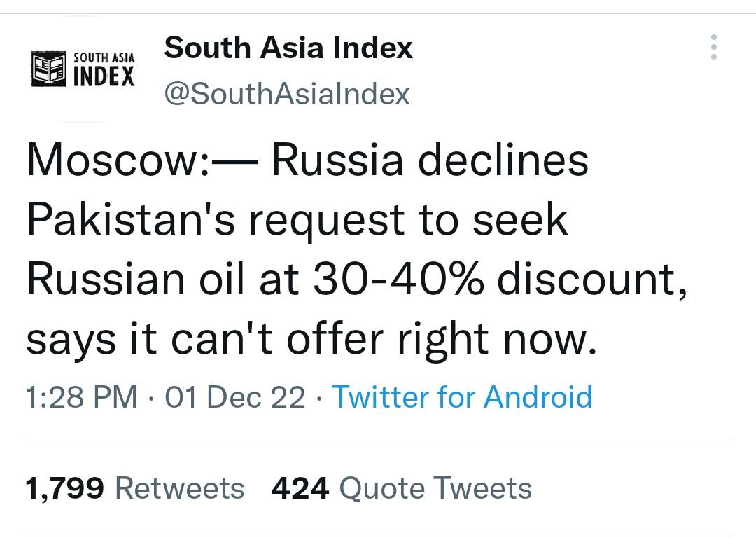The image size is (756, 538).
Task: Click the '1,799' retweet count number
Action: (x=64, y=488)
